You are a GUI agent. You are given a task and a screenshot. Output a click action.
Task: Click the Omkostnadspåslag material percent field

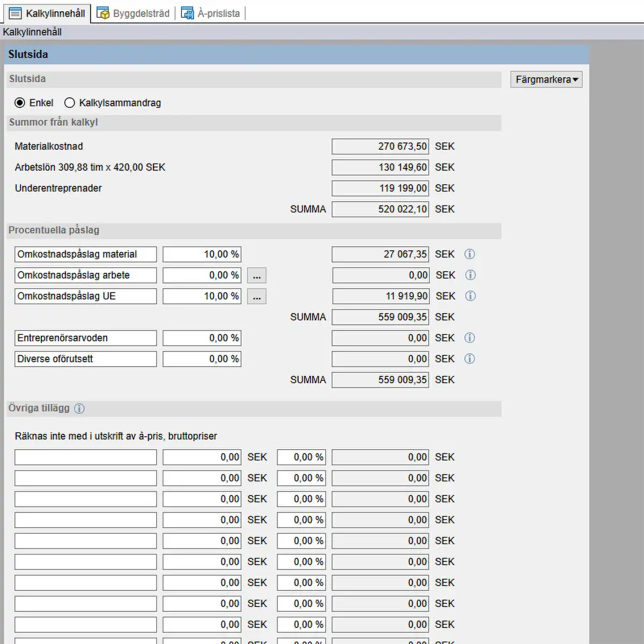(x=202, y=254)
